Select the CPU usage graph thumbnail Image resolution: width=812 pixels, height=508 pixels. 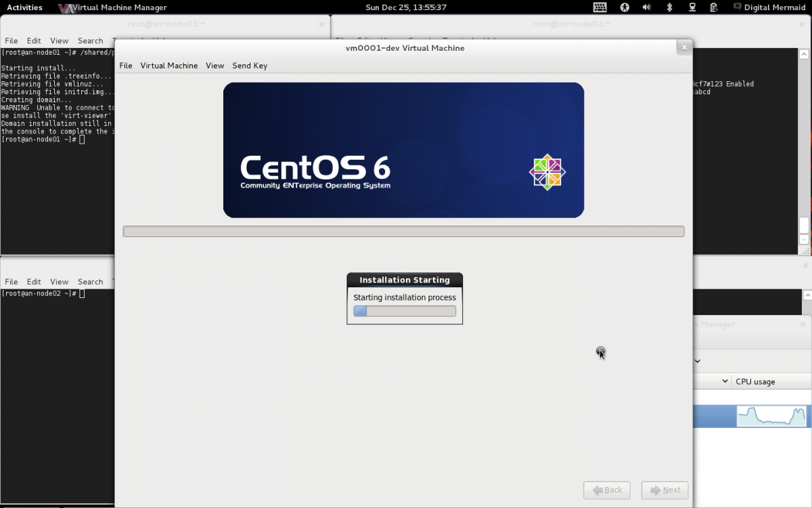click(x=771, y=416)
